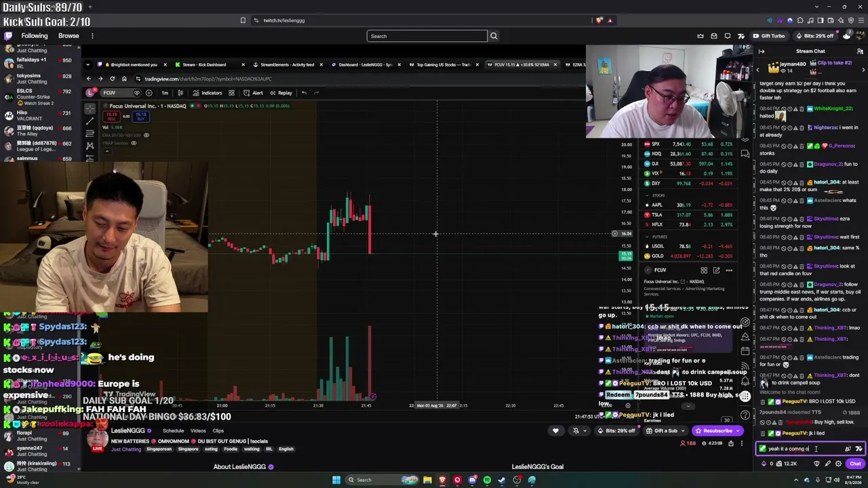The width and height of the screenshot is (868, 488).
Task: Share the stream via the share icon
Action: tap(730, 443)
